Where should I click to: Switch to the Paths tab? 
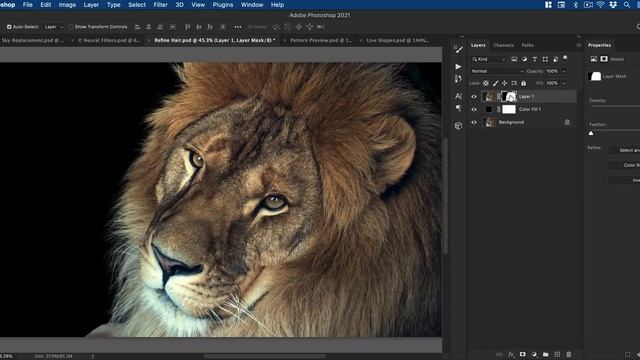527,45
